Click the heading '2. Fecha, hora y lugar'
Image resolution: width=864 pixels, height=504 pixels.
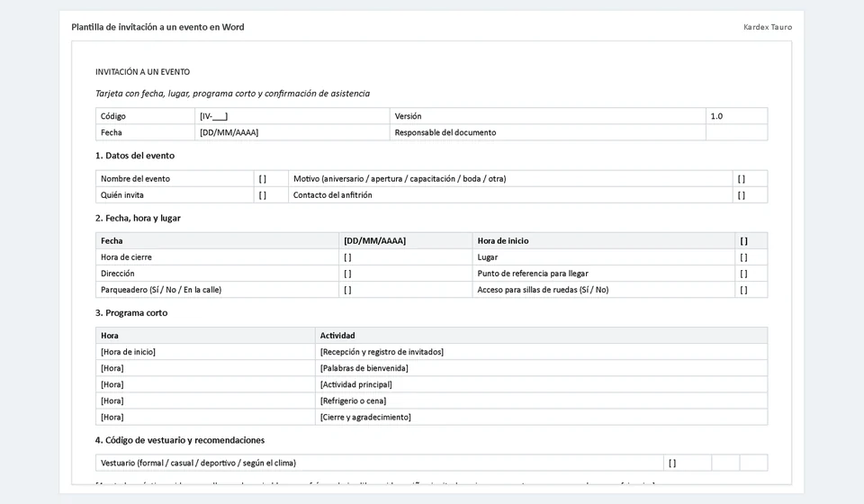click(138, 218)
